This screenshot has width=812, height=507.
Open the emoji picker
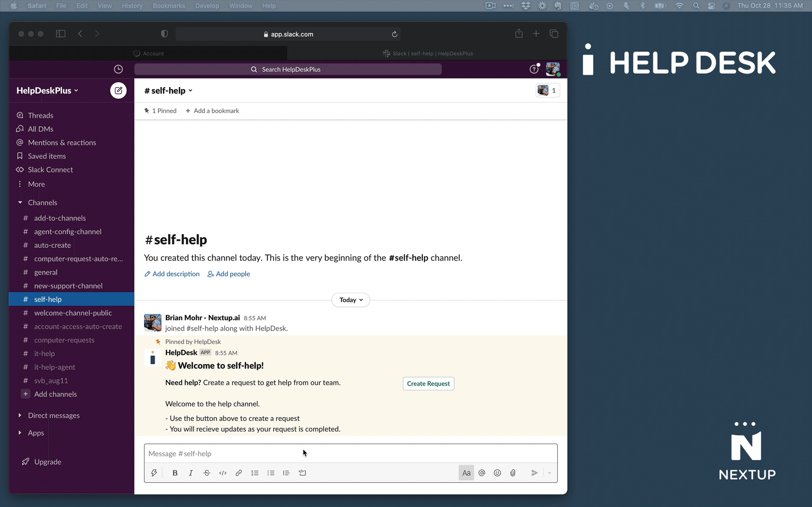click(x=497, y=473)
